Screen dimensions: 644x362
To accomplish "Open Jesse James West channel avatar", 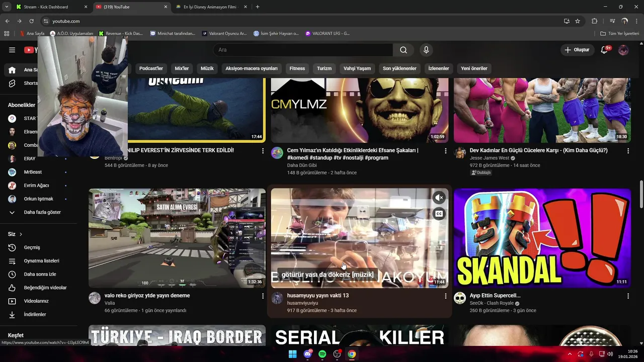I will 460,153.
